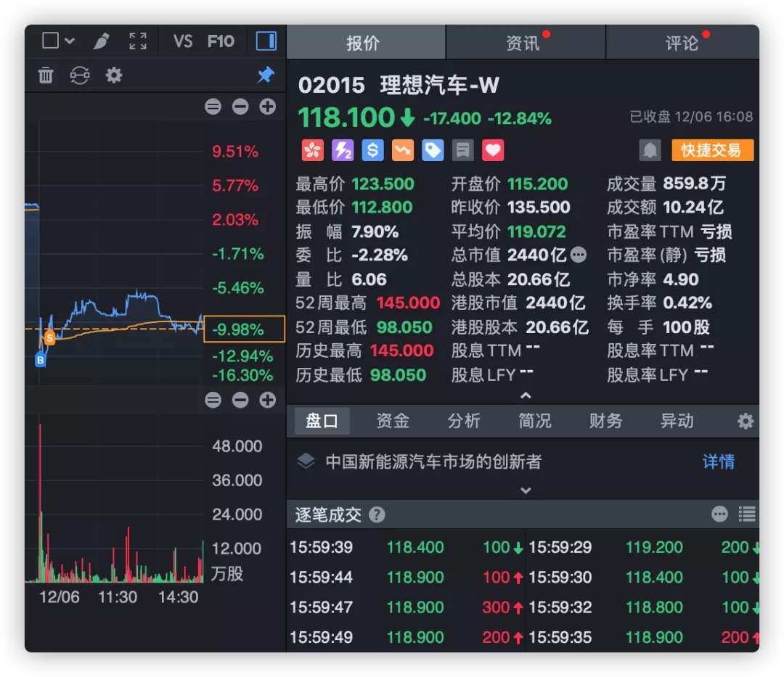Viewport: 784px width, 677px height.
Task: Expand the company description chevron
Action: tap(526, 490)
